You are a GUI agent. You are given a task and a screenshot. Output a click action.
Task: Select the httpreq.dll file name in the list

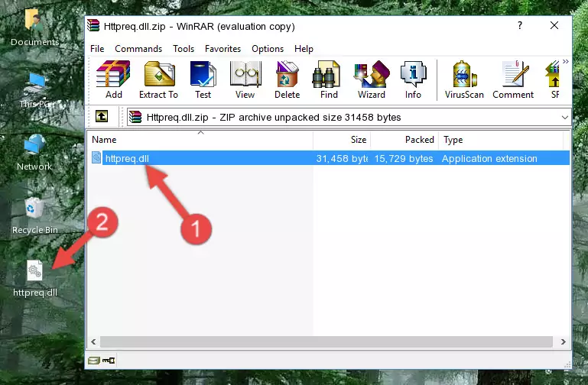point(127,158)
